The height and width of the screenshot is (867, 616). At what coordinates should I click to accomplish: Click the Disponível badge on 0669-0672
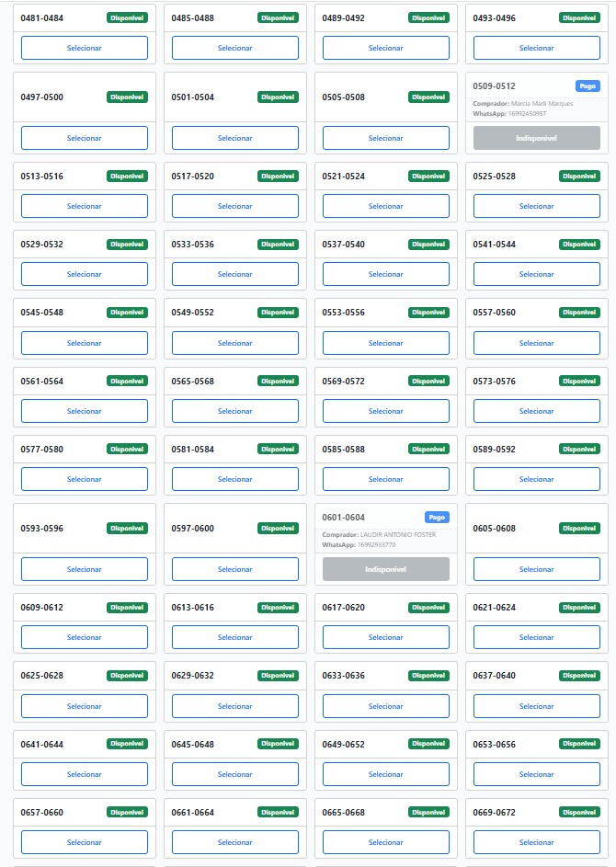click(x=579, y=813)
